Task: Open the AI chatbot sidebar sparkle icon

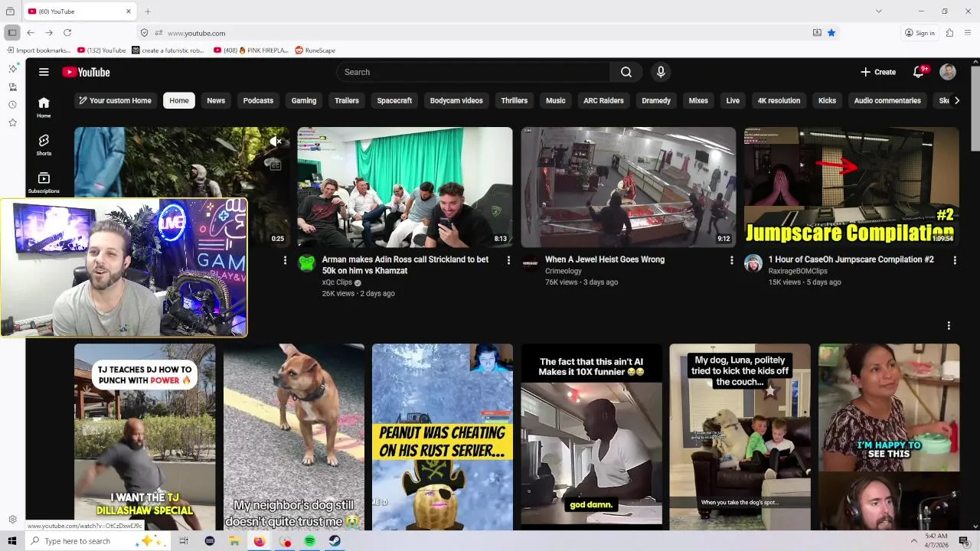Action: (12, 69)
